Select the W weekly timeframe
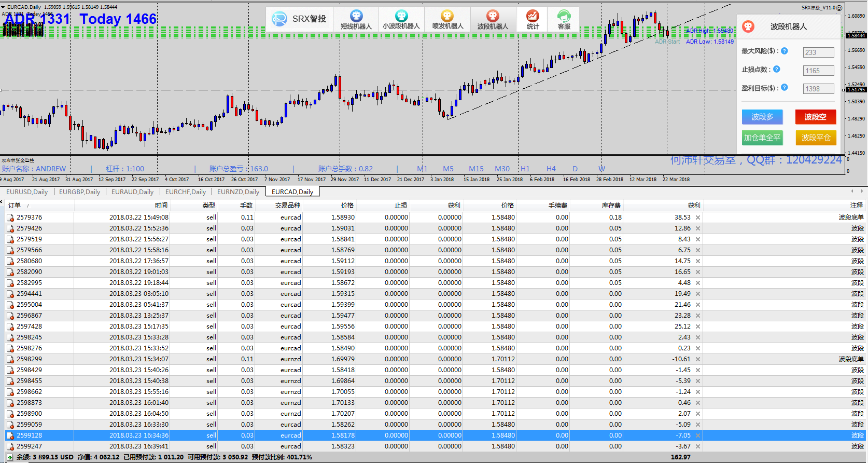 [x=601, y=169]
